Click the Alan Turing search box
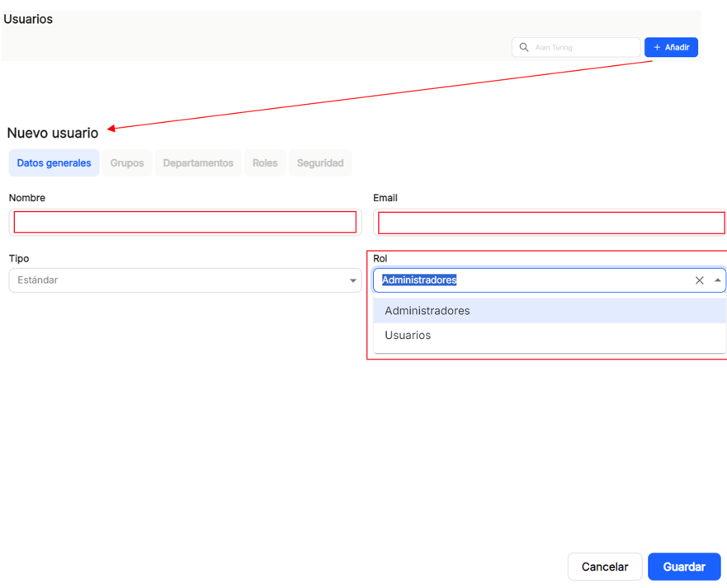This screenshot has height=588, width=727. tap(576, 47)
